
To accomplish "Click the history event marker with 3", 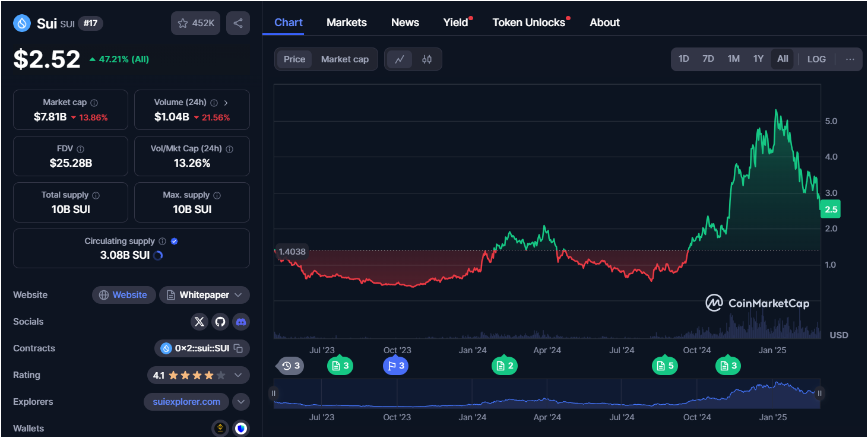I will tap(291, 366).
